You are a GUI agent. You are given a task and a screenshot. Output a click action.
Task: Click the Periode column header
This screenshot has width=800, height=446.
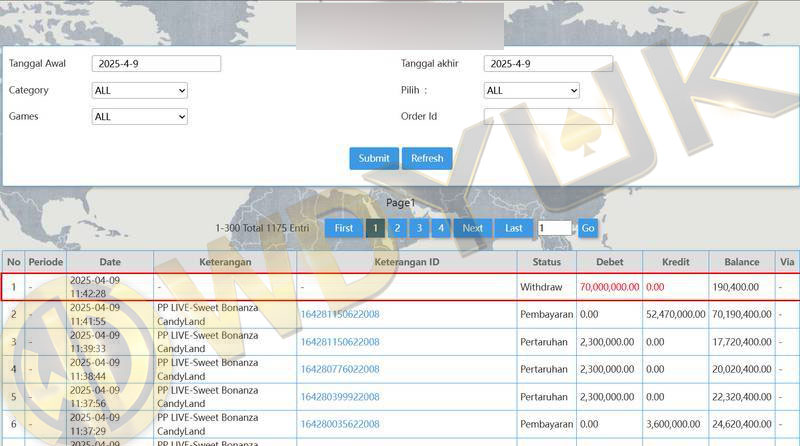(46, 262)
